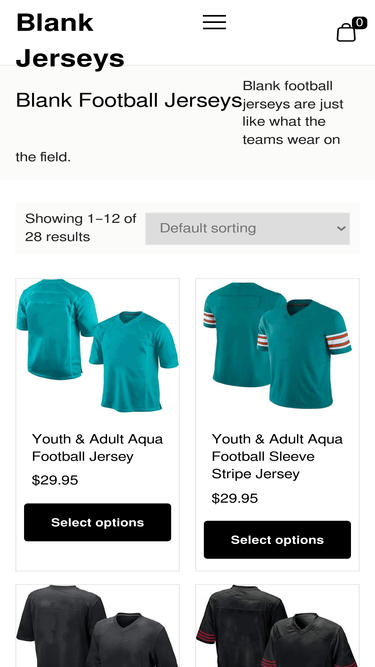375x667 pixels.
Task: Open the black jersey with red stripes image
Action: point(277,626)
